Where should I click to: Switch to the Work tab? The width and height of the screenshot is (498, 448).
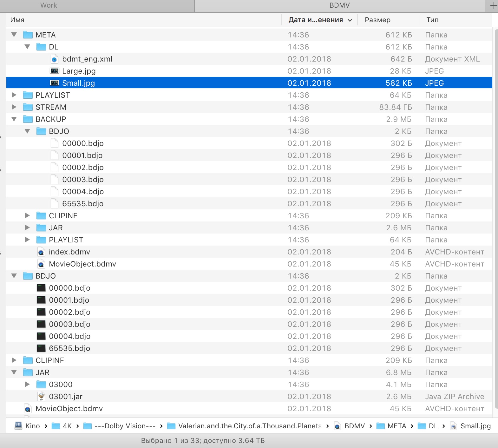click(49, 5)
